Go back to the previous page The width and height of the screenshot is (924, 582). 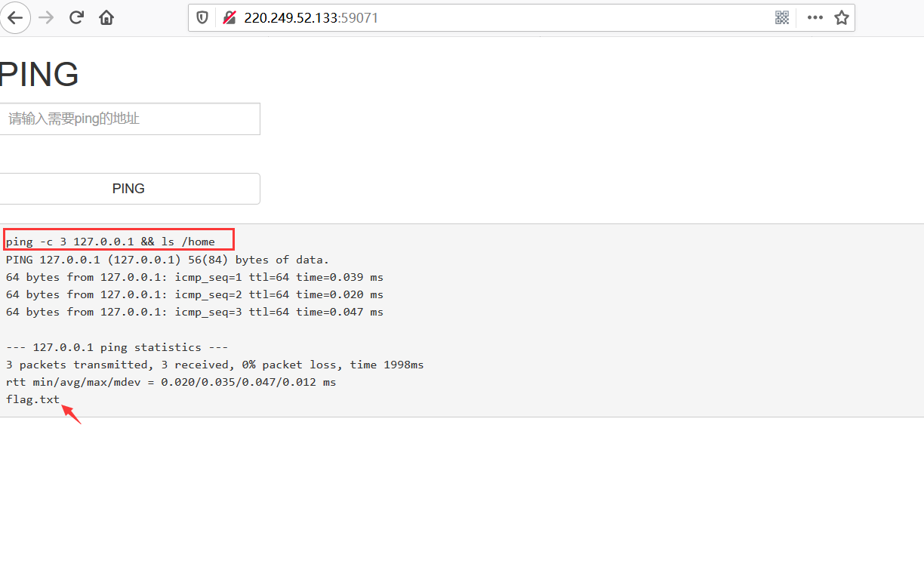(15, 17)
